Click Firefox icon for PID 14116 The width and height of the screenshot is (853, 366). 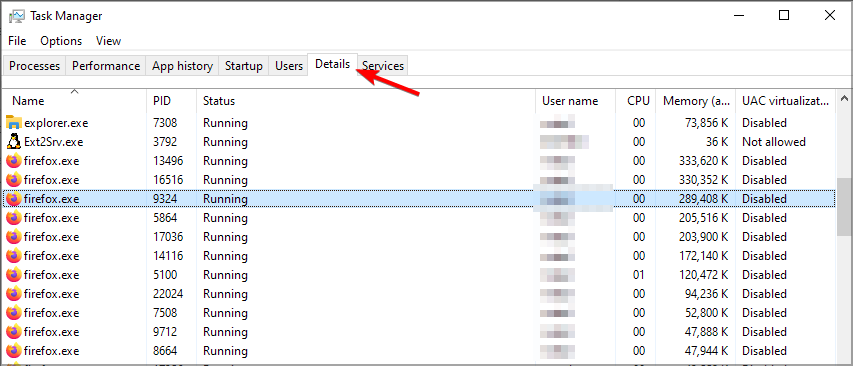click(14, 256)
